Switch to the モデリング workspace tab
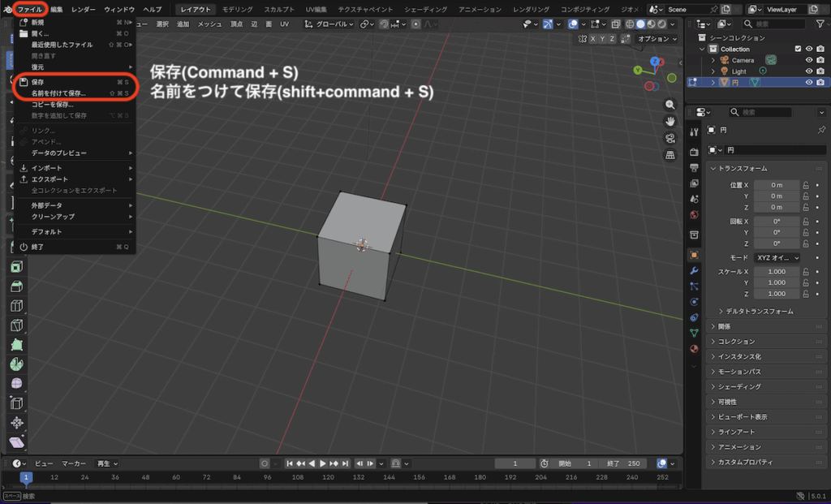 (237, 9)
